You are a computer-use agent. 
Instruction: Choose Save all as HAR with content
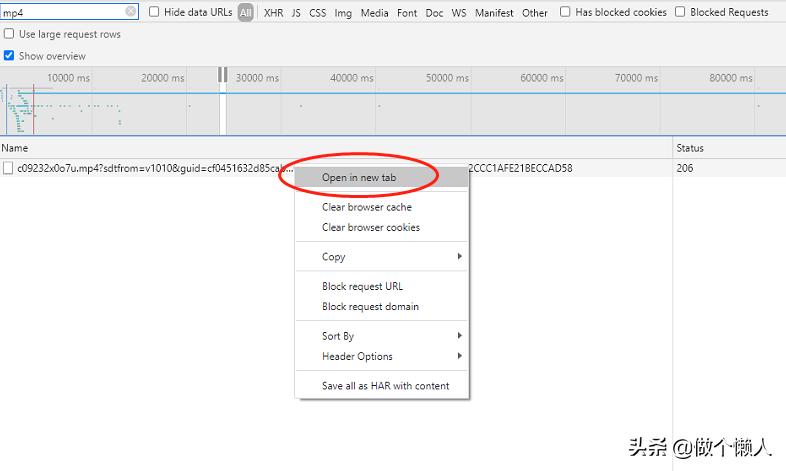(x=385, y=386)
